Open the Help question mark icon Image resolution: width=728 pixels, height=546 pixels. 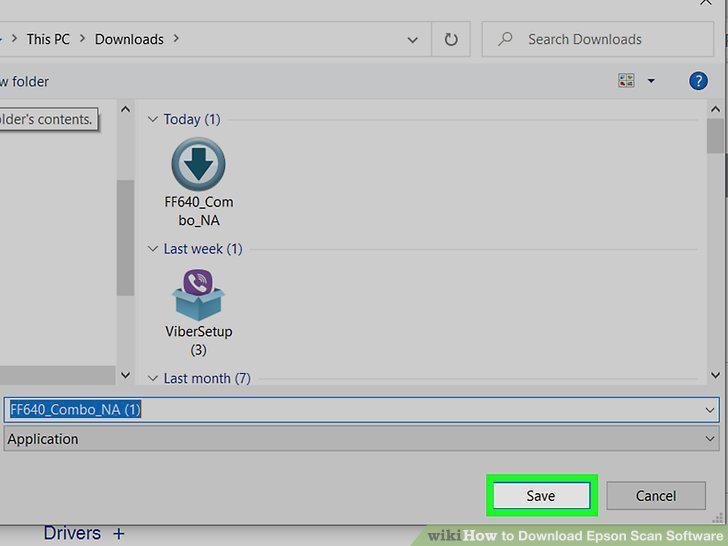[x=698, y=81]
